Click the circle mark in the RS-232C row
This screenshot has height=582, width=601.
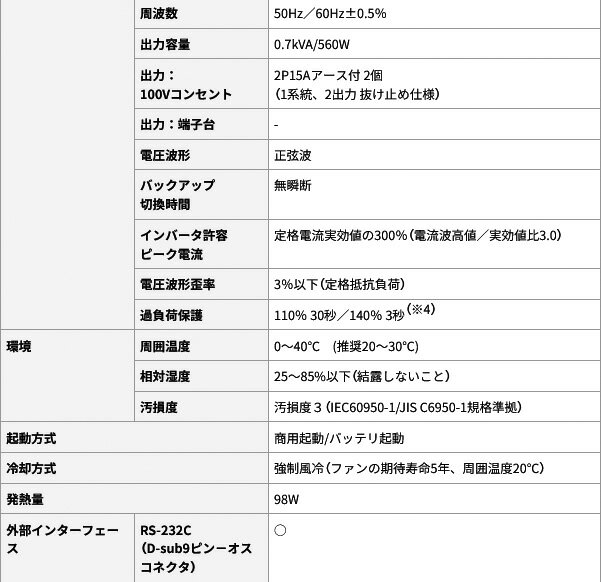[x=280, y=530]
